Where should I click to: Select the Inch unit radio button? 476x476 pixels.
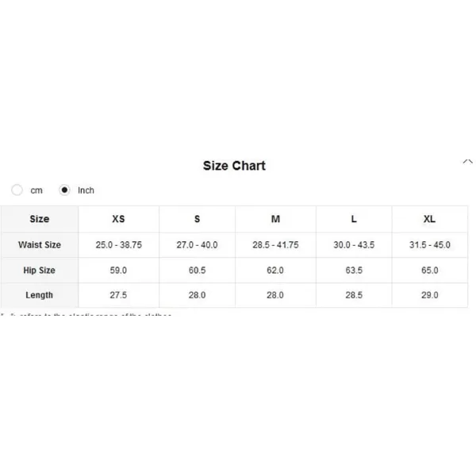(64, 190)
